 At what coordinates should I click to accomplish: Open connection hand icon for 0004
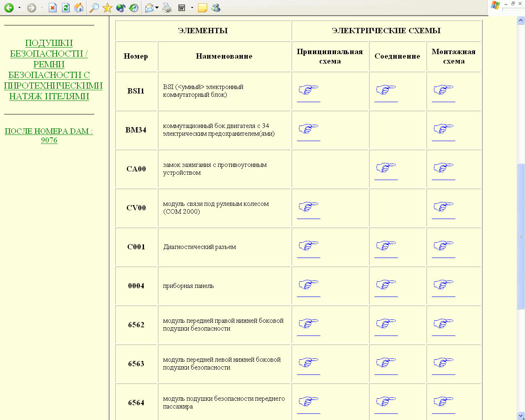point(386,284)
